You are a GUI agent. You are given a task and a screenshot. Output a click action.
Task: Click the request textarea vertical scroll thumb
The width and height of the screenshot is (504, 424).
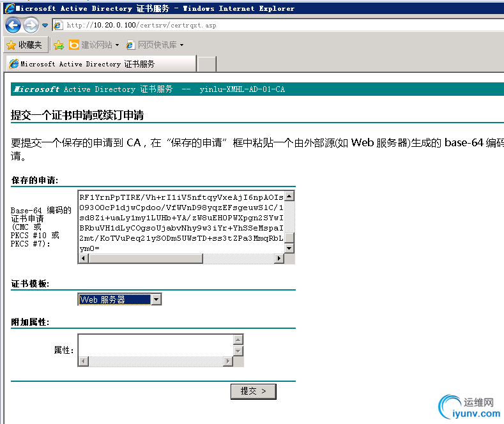[289, 238]
